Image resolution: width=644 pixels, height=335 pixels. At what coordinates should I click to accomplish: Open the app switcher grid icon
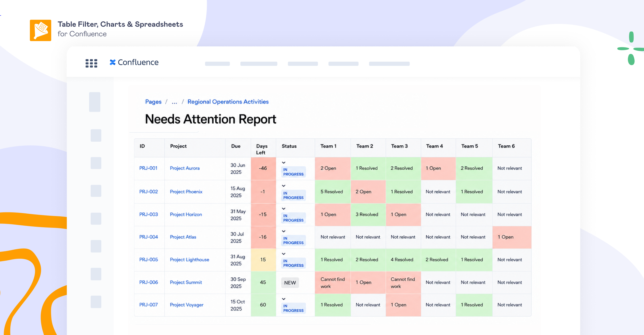(x=91, y=63)
